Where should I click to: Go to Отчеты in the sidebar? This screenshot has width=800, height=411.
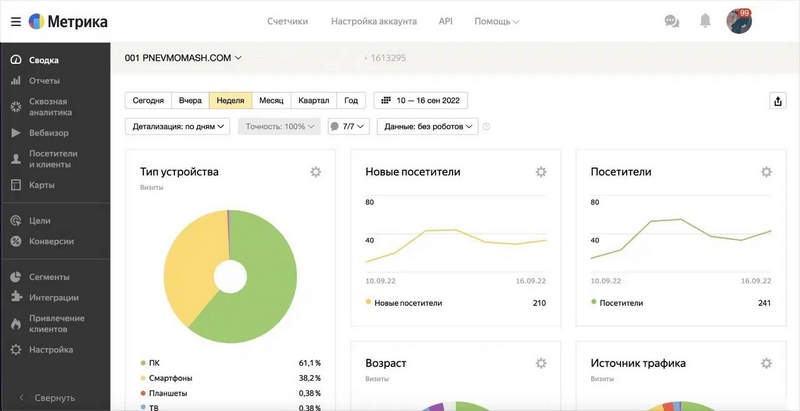44,81
